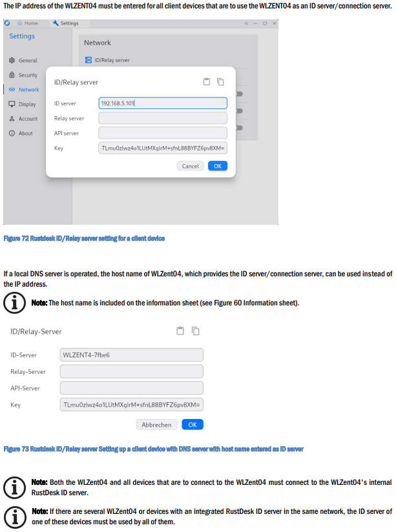The width and height of the screenshot is (396, 532).
Task: Click ID/Relay server title in English dialog
Action: (76, 83)
